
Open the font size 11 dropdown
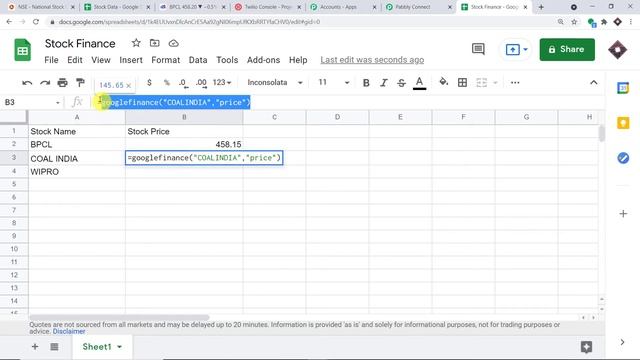point(334,82)
